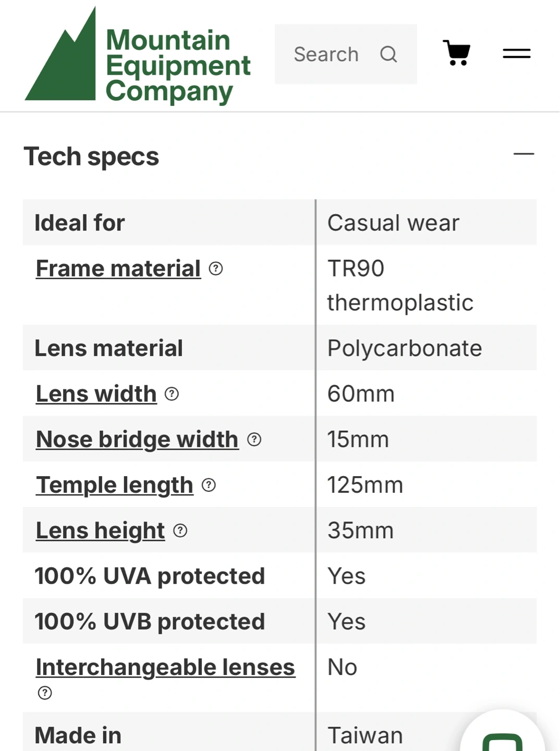Click the Frame material help icon
The width and height of the screenshot is (560, 751).
[216, 269]
